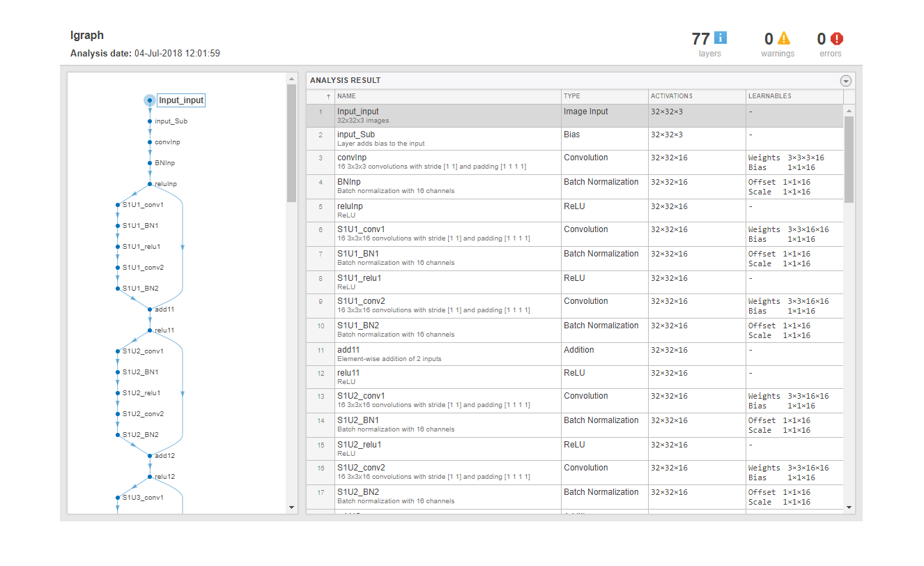Click the yellow warnings triangle icon

tap(783, 38)
